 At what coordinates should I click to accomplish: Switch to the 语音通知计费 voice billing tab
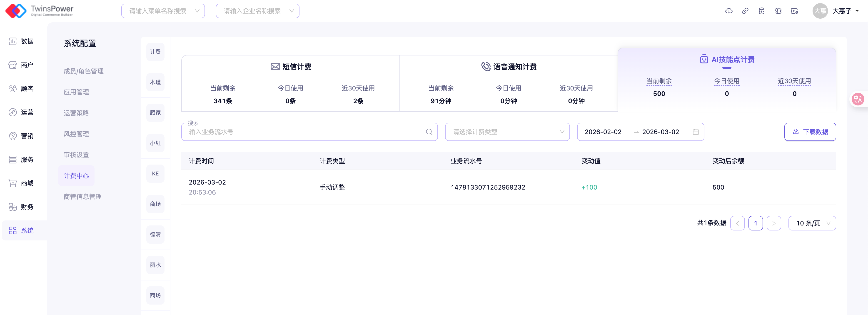pos(509,67)
